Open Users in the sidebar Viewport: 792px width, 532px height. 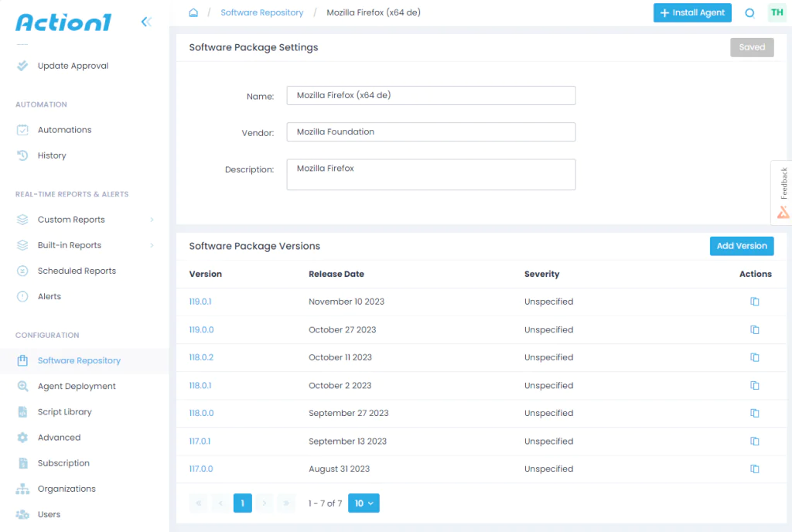[49, 514]
